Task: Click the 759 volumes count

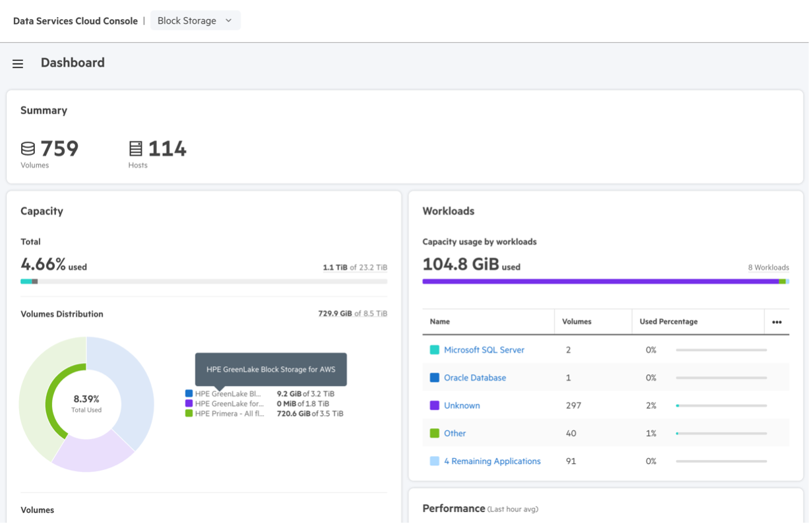Action: [59, 148]
